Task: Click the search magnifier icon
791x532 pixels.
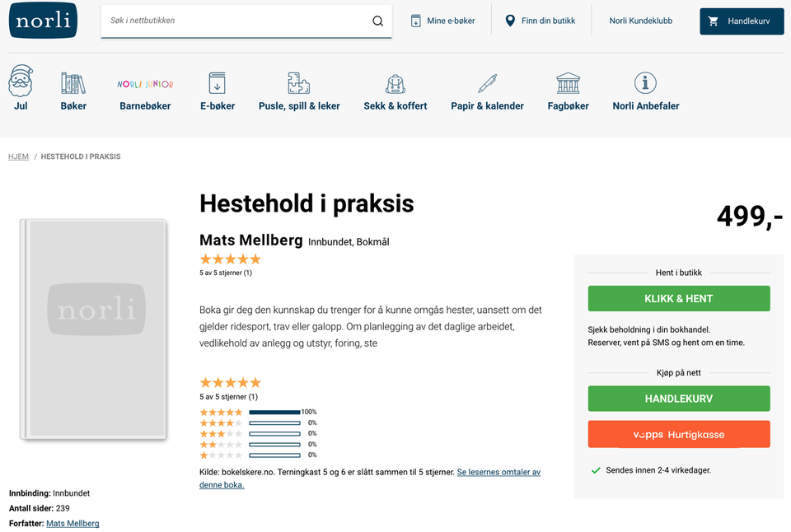Action: point(377,21)
